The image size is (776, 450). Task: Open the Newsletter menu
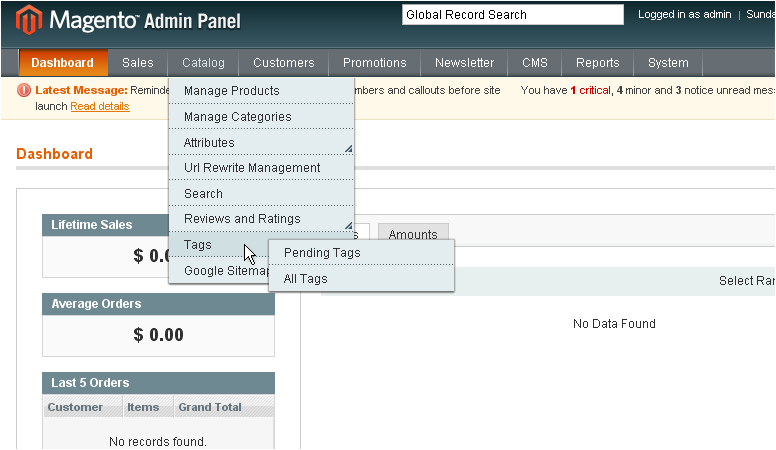464,63
